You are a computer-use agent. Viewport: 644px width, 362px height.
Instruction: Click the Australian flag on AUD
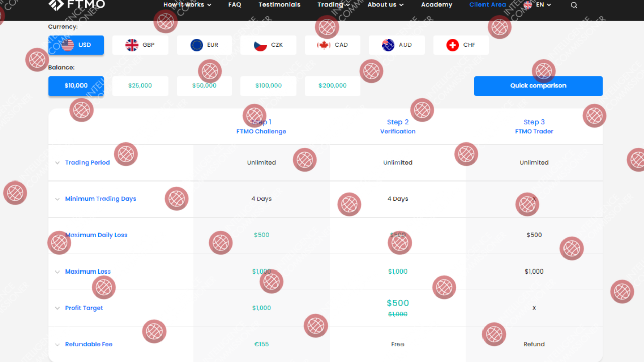click(388, 45)
